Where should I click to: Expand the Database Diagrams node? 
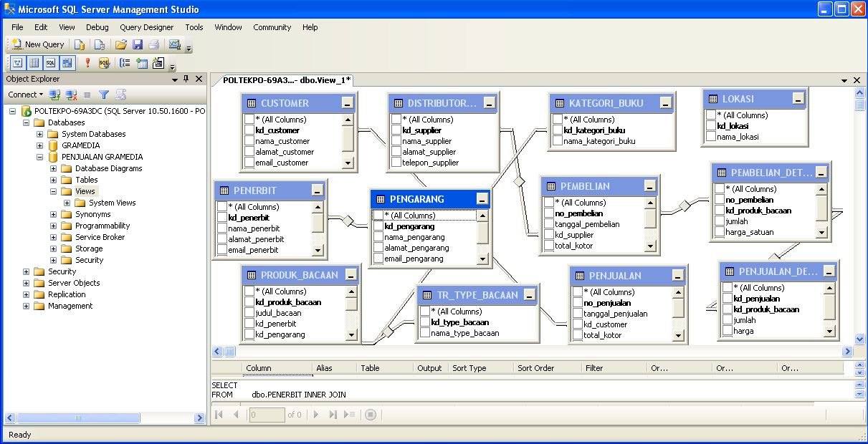[54, 168]
